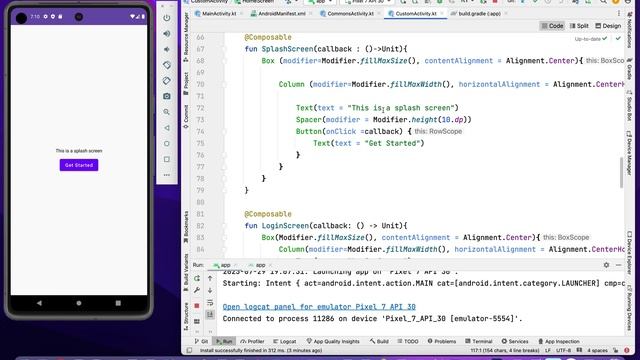
Task: Click '4 spaces' indent setting in status bar
Action: pyautogui.click(x=597, y=351)
